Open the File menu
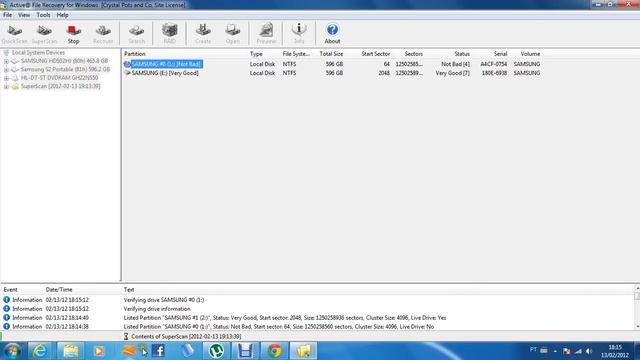The width and height of the screenshot is (640, 360). click(x=7, y=15)
